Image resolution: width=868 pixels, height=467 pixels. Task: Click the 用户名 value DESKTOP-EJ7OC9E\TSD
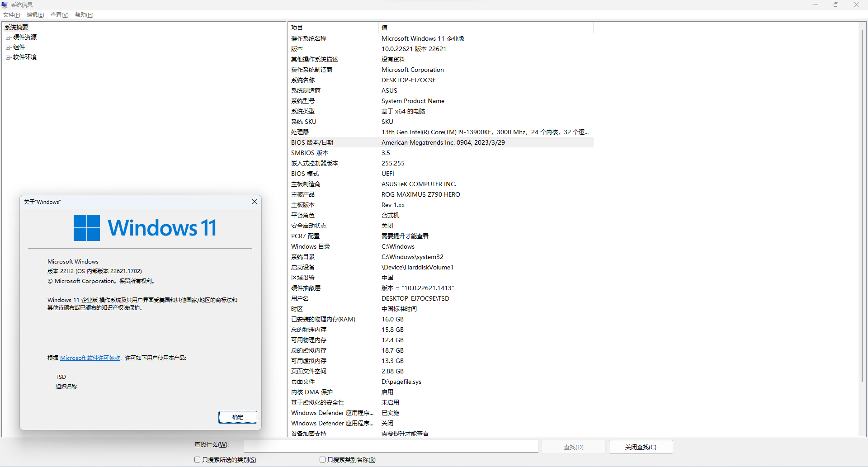(x=415, y=298)
